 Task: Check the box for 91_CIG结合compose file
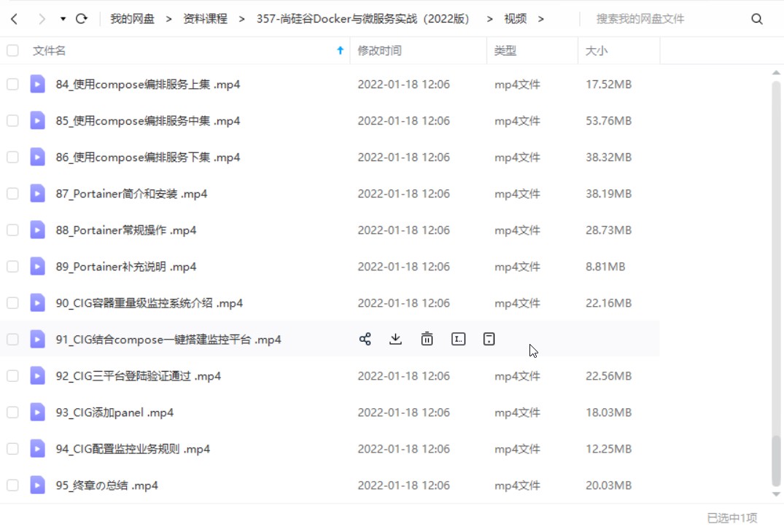pyautogui.click(x=12, y=339)
